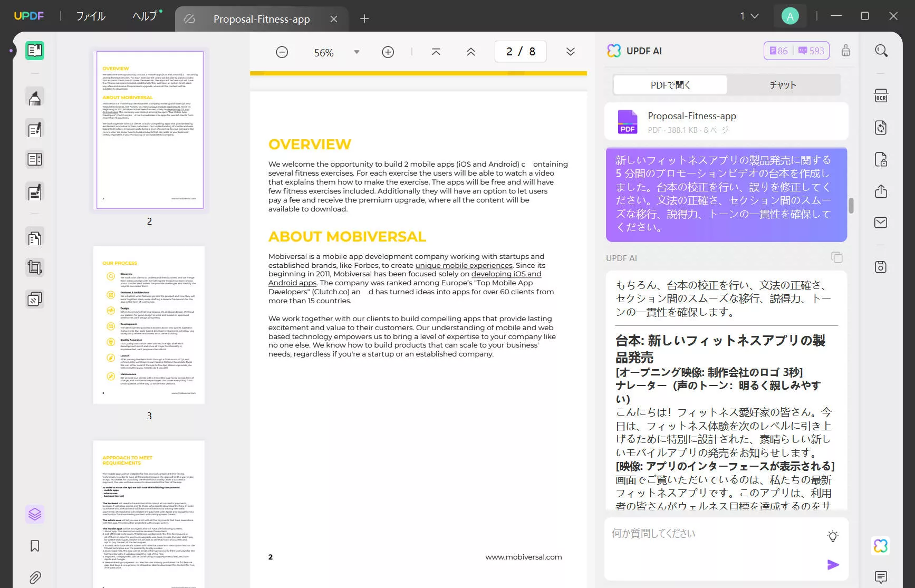Open the page tools icon above Crop
This screenshot has height=588, width=915.
pos(35,238)
